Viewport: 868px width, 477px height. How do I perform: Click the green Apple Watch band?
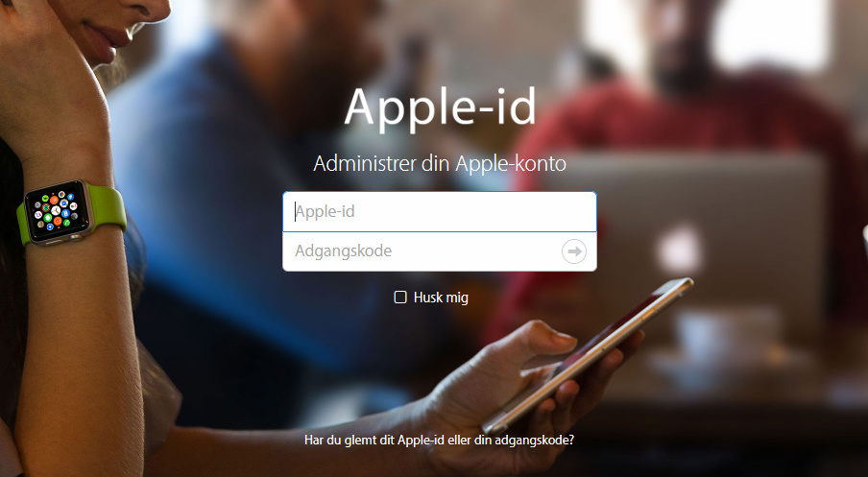(x=107, y=207)
